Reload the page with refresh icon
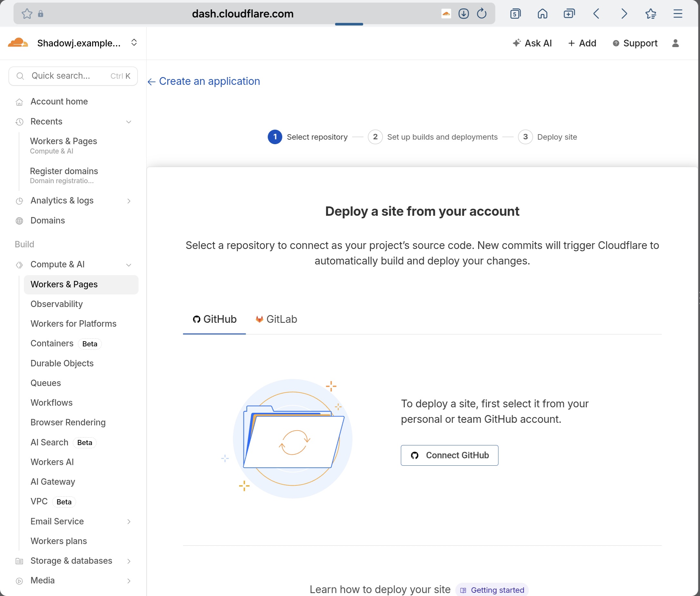700x596 pixels. [x=481, y=14]
